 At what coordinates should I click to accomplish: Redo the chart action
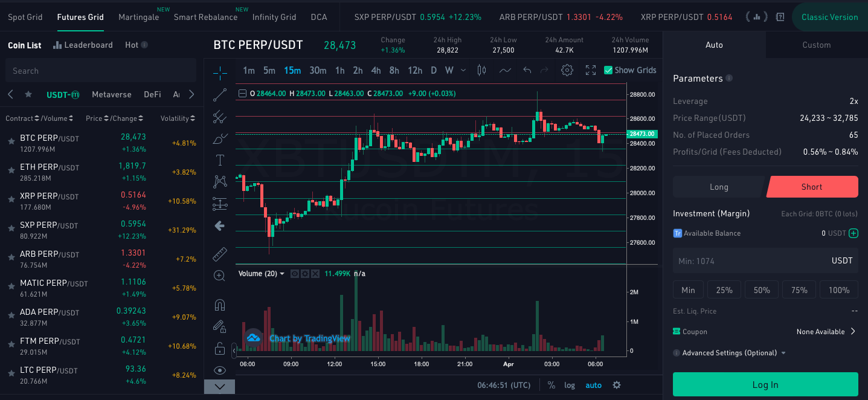(x=544, y=70)
